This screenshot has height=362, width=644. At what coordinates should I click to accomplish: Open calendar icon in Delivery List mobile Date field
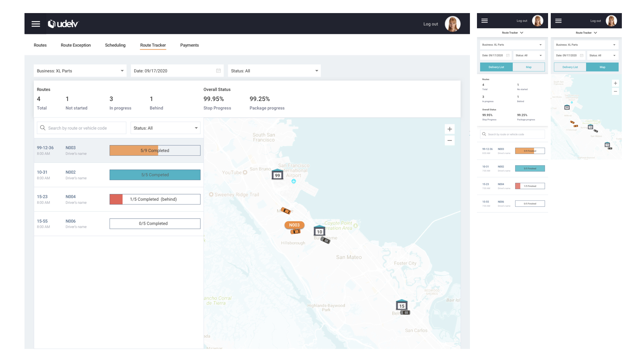(508, 55)
